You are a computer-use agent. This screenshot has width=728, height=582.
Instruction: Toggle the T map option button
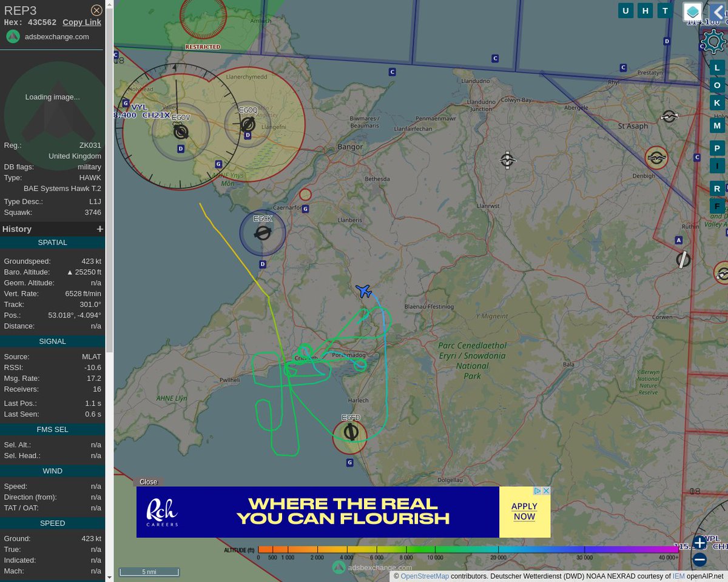coord(665,10)
